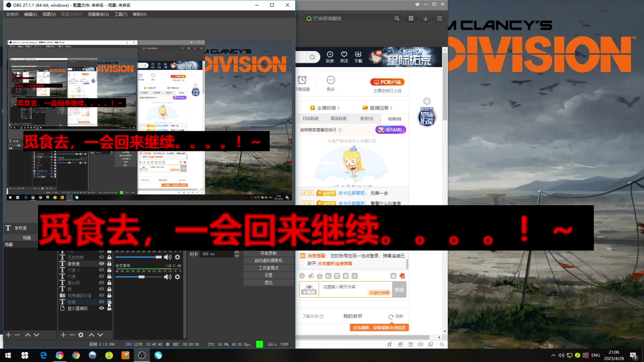
Task: Increase the transition 时长 duration with the up arrow
Action: (x=237, y=252)
